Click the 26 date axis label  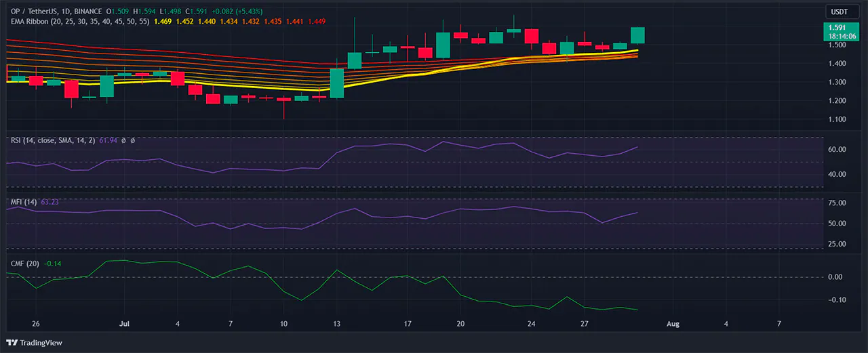click(36, 324)
